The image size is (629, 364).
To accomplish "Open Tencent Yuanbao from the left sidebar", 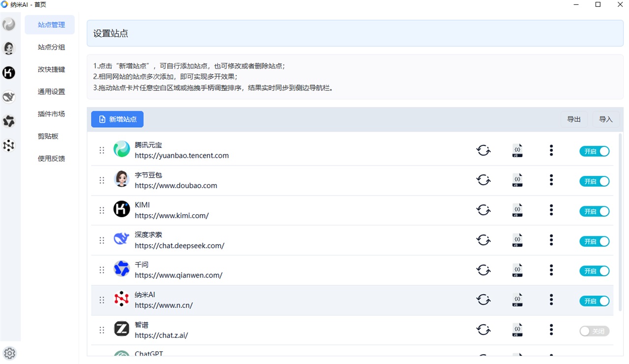I will [x=9, y=24].
